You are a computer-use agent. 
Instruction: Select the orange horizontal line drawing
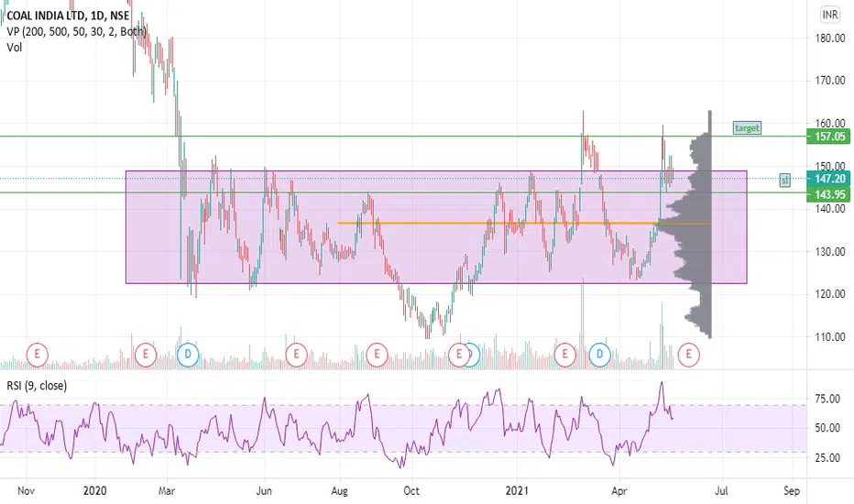524,223
